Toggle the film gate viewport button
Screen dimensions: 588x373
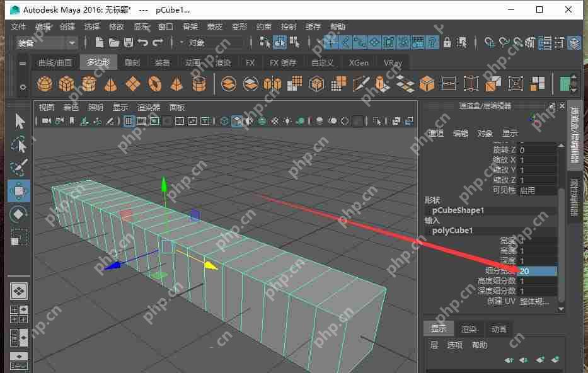[x=141, y=121]
